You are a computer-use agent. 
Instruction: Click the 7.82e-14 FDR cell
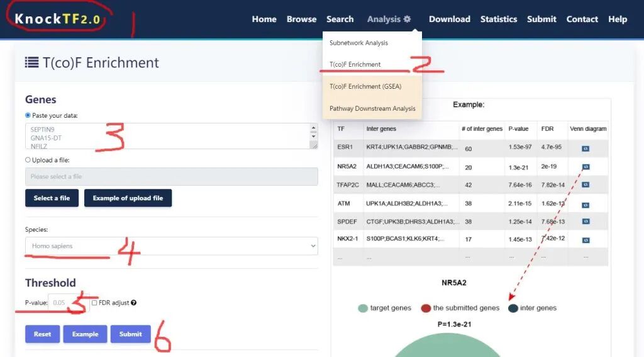click(x=553, y=184)
